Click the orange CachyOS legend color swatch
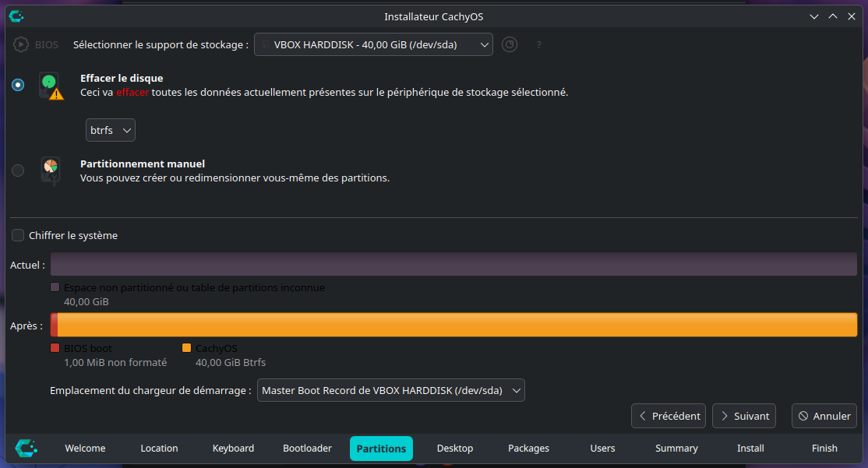This screenshot has height=468, width=868. click(186, 348)
